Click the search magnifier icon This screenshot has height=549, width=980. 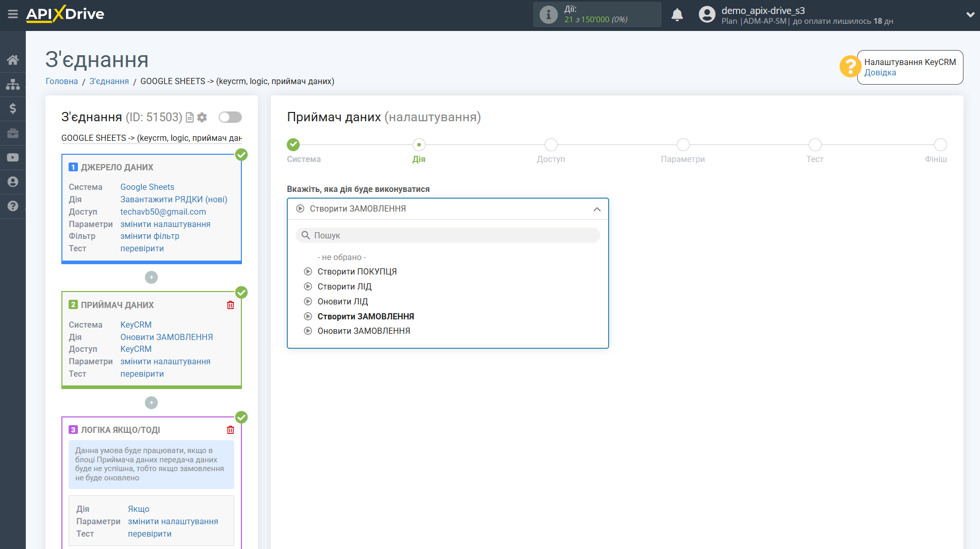tap(306, 235)
